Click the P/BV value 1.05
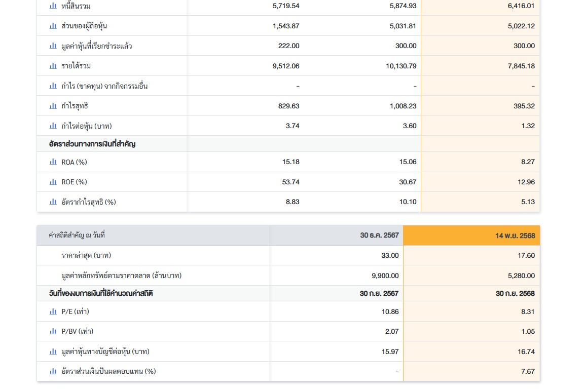This screenshot has width=585, height=392. pyautogui.click(x=528, y=331)
